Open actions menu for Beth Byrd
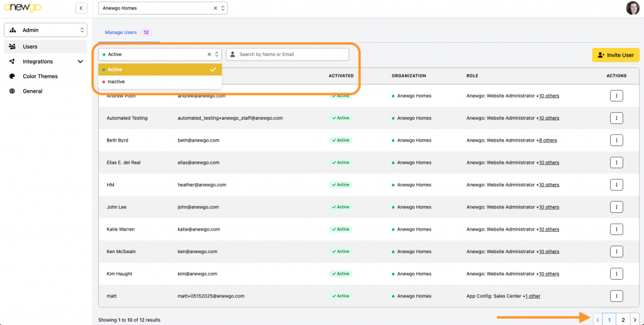The width and height of the screenshot is (644, 325). pos(616,140)
